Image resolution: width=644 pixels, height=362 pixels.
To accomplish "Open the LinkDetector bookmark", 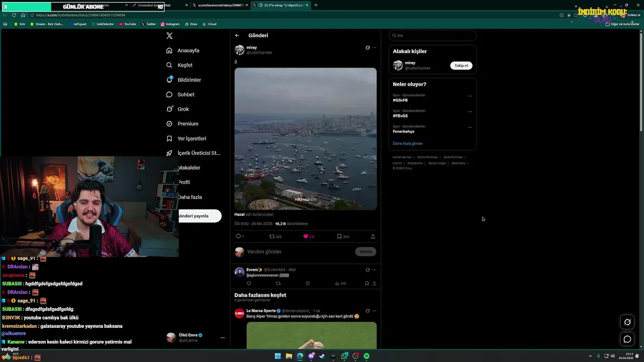I will (x=103, y=24).
